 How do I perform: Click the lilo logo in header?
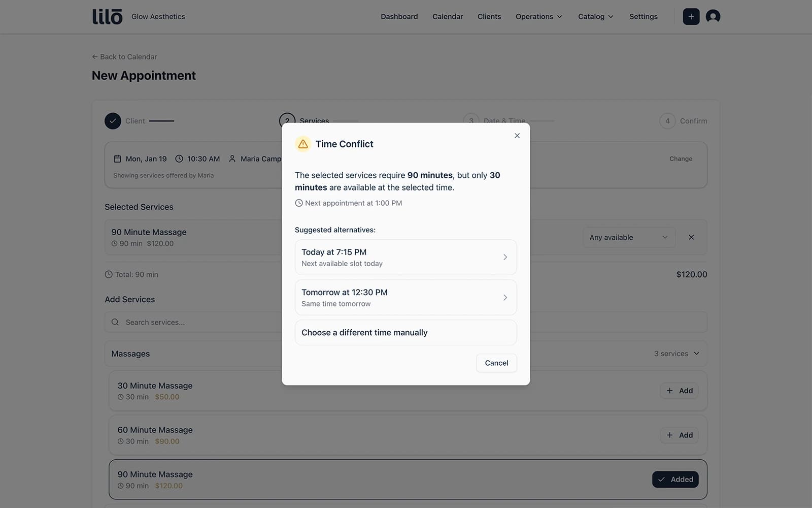[x=107, y=16]
